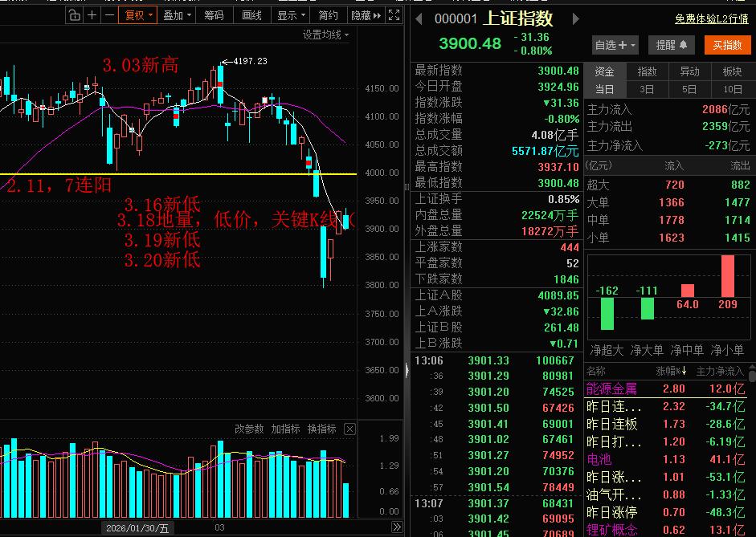Image resolution: width=756 pixels, height=537 pixels.
Task: Open the 复权 adjustment dropdown
Action: 137,15
